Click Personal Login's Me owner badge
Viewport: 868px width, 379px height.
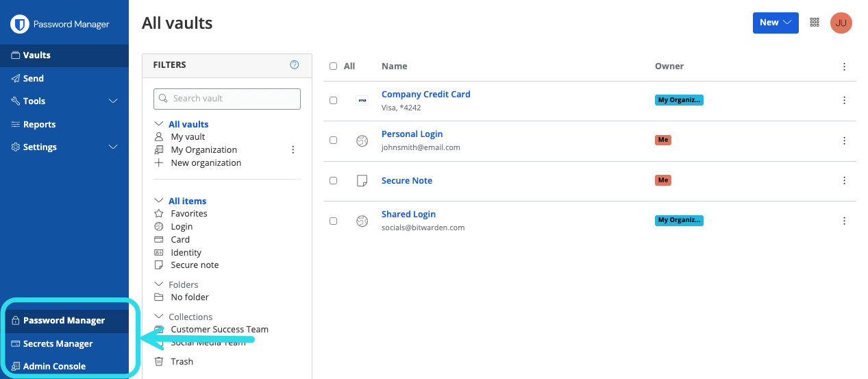click(662, 140)
